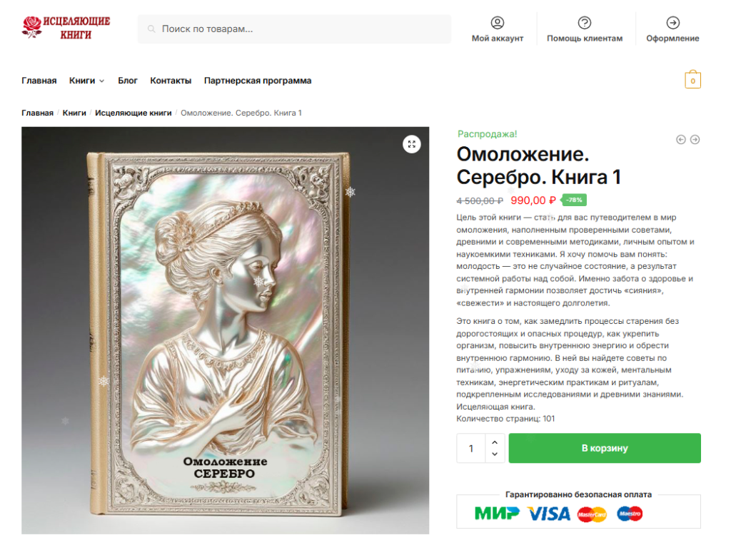
Task: Go to next product arrow
Action: click(695, 139)
